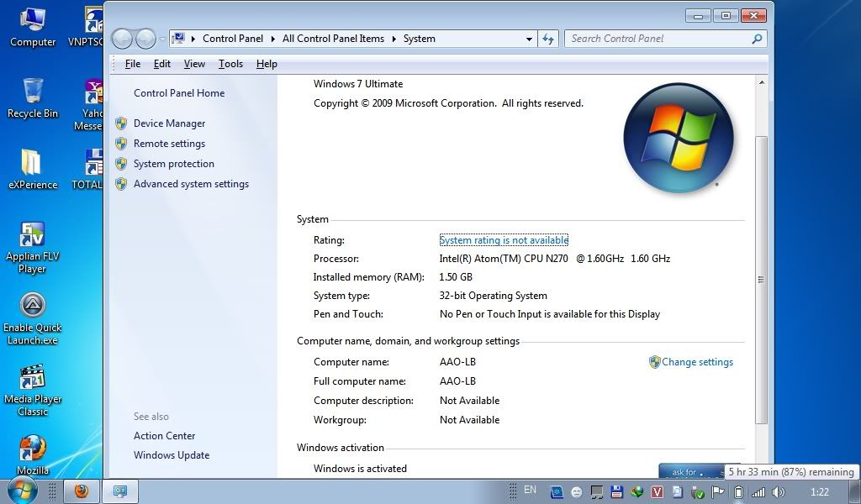Expand the arrow after Control Panel breadcrumb
Image resolution: width=861 pixels, height=504 pixels.
(x=273, y=39)
